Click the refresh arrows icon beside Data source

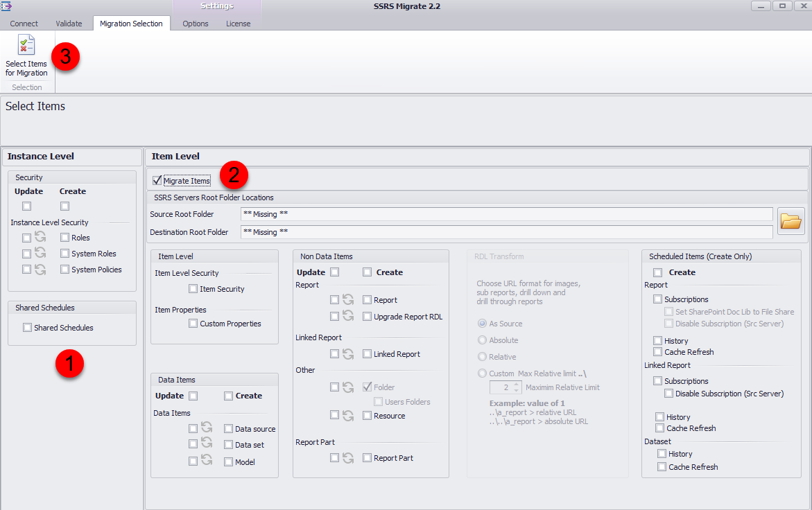[207, 428]
